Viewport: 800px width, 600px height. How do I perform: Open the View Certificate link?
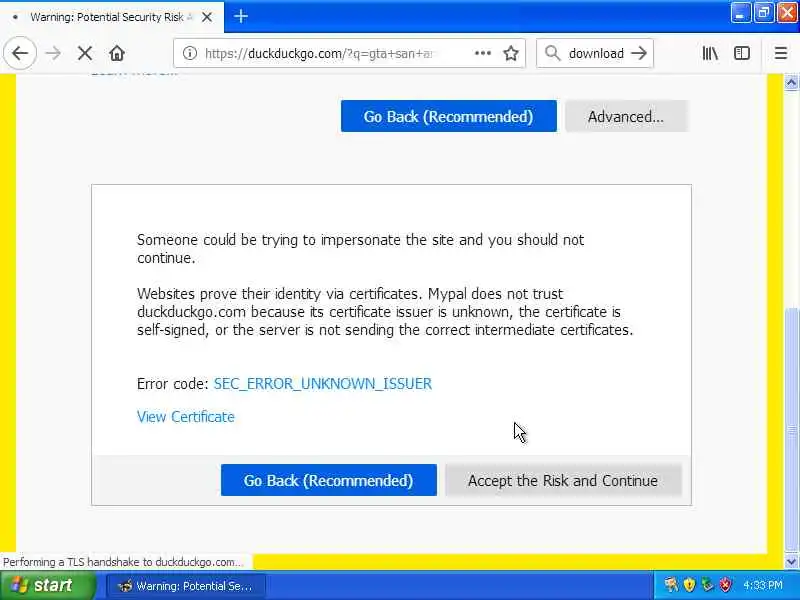[186, 417]
